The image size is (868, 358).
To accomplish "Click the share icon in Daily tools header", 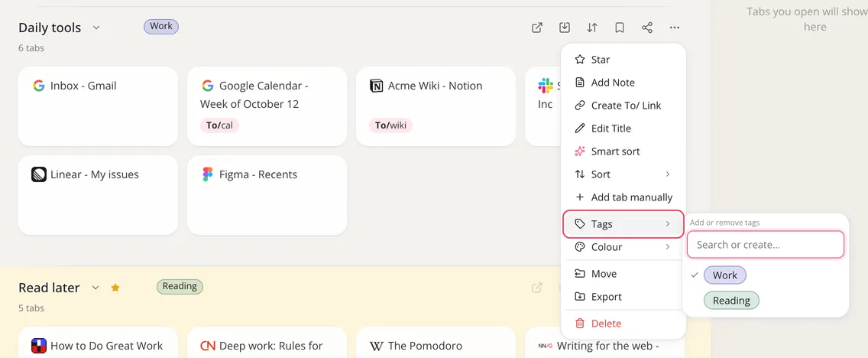I will click(647, 28).
